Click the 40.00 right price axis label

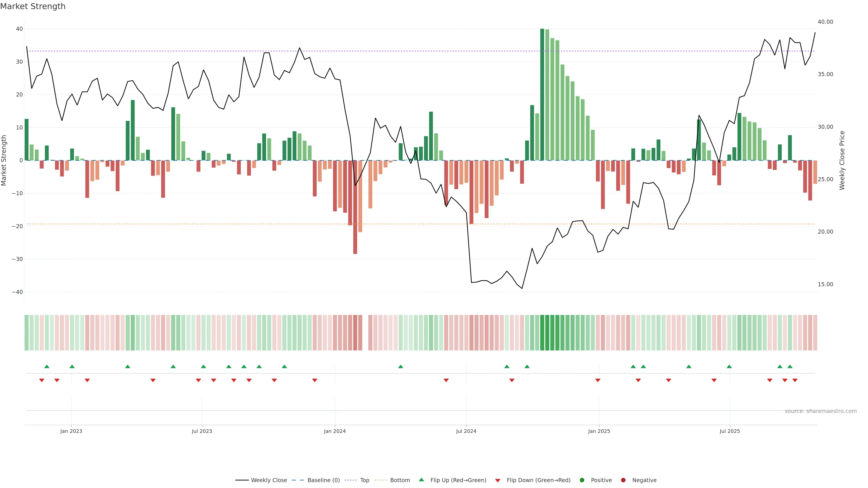pos(825,22)
